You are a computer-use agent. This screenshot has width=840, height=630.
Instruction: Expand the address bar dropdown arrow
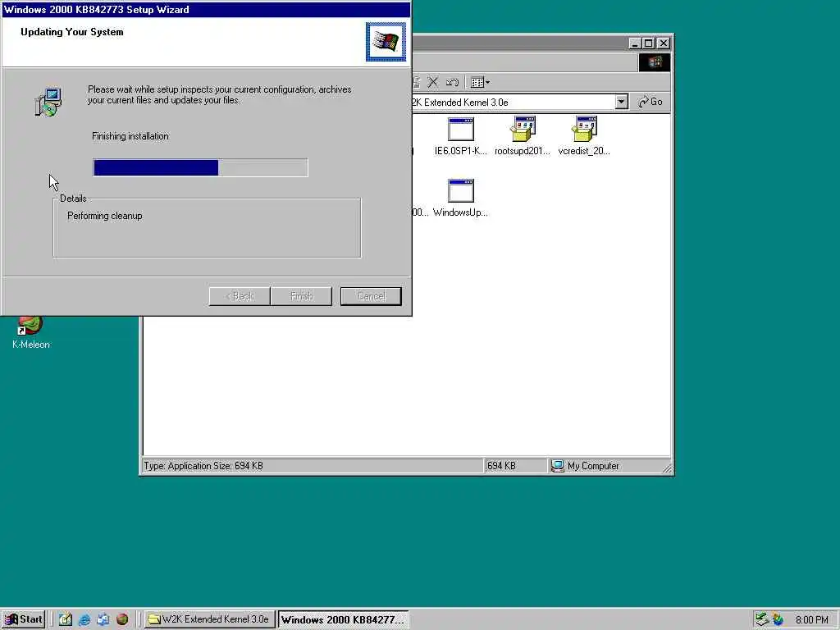click(622, 102)
